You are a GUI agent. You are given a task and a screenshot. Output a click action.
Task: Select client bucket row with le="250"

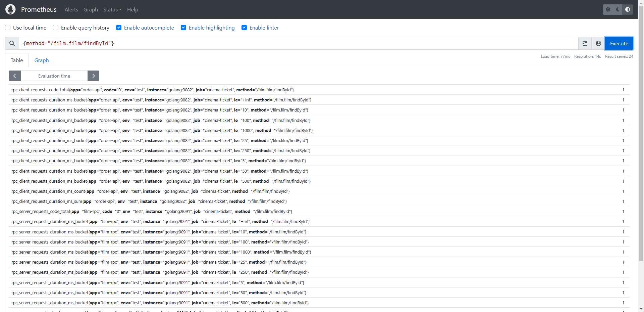coord(319,150)
